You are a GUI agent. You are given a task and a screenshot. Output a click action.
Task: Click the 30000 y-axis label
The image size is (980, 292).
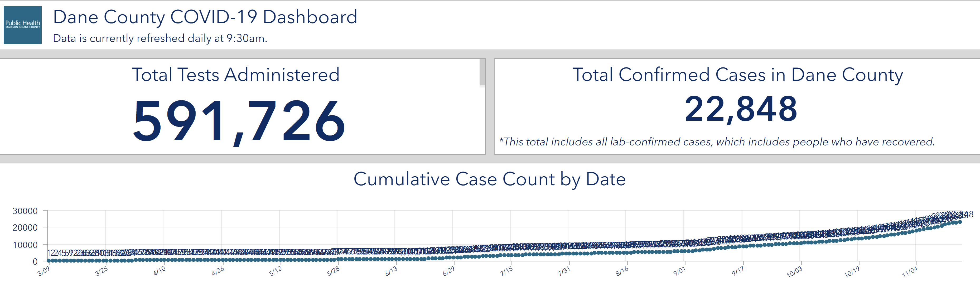[25, 211]
